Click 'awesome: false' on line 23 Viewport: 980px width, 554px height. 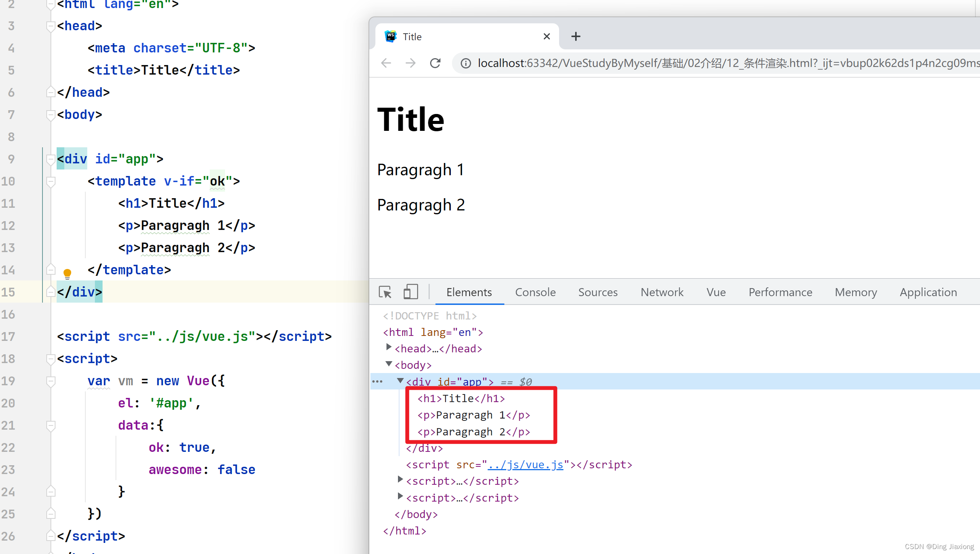(202, 470)
